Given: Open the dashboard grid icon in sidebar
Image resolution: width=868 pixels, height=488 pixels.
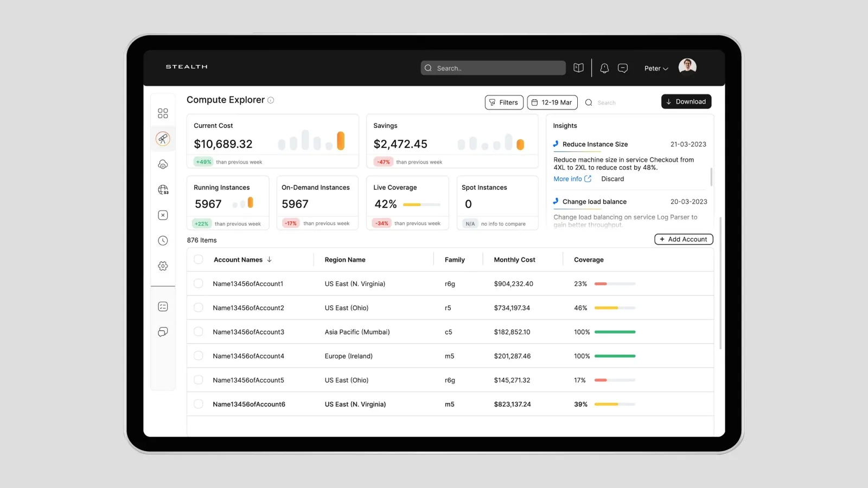Looking at the screenshot, I should 163,113.
